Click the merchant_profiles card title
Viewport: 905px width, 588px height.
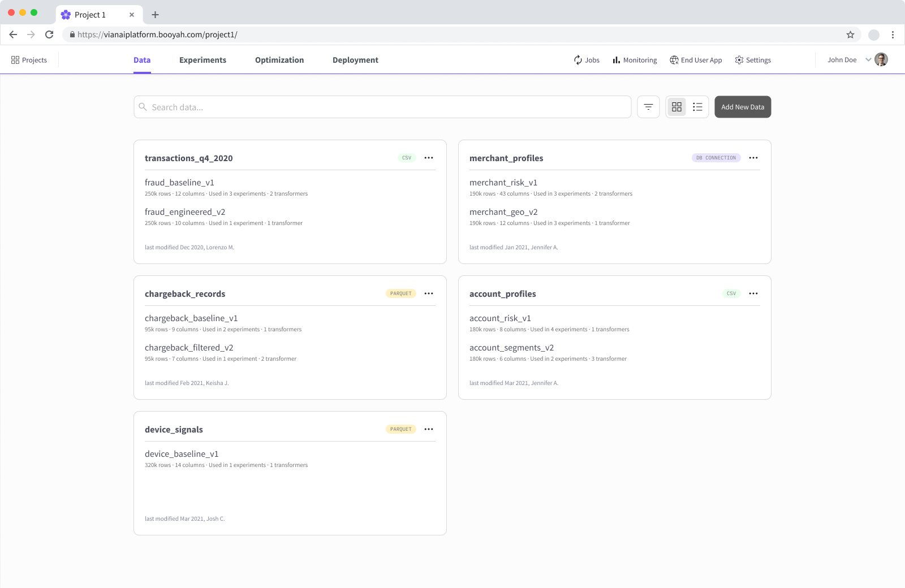pos(506,158)
